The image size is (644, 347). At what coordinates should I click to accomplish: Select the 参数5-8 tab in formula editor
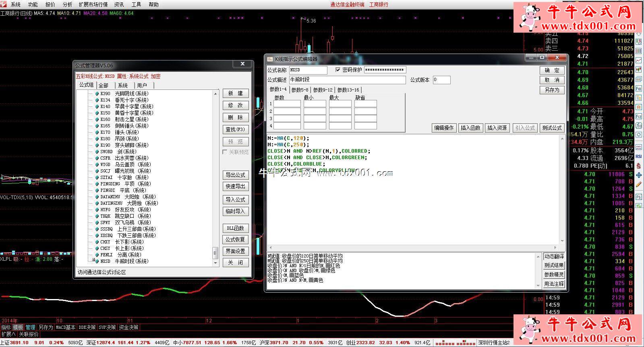pos(300,90)
